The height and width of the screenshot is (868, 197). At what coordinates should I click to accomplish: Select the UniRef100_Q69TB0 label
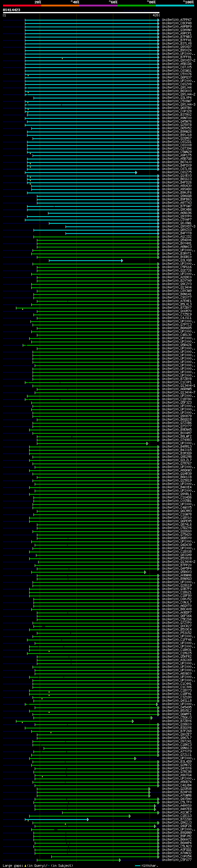coord(176,108)
